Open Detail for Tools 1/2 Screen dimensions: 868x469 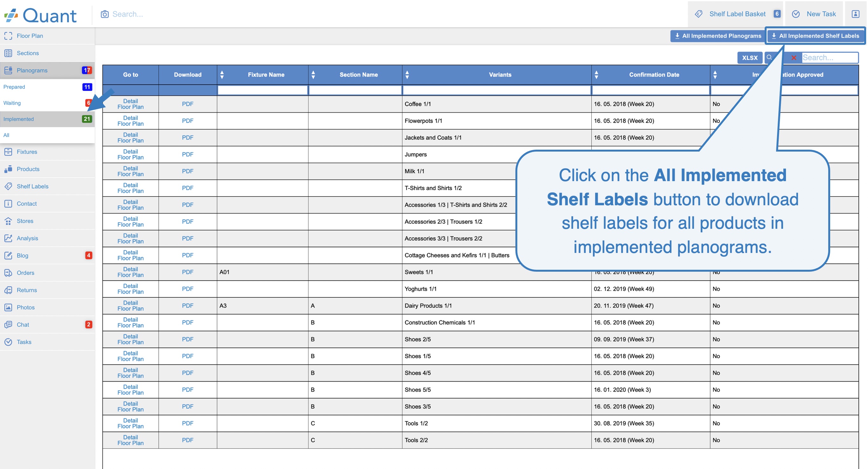pyautogui.click(x=130, y=420)
